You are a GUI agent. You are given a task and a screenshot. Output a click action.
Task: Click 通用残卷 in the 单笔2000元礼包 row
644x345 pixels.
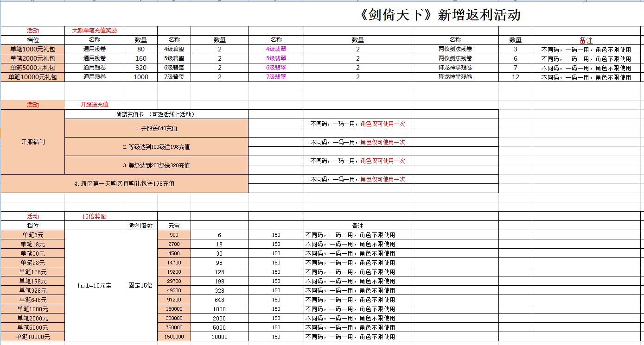click(x=95, y=58)
